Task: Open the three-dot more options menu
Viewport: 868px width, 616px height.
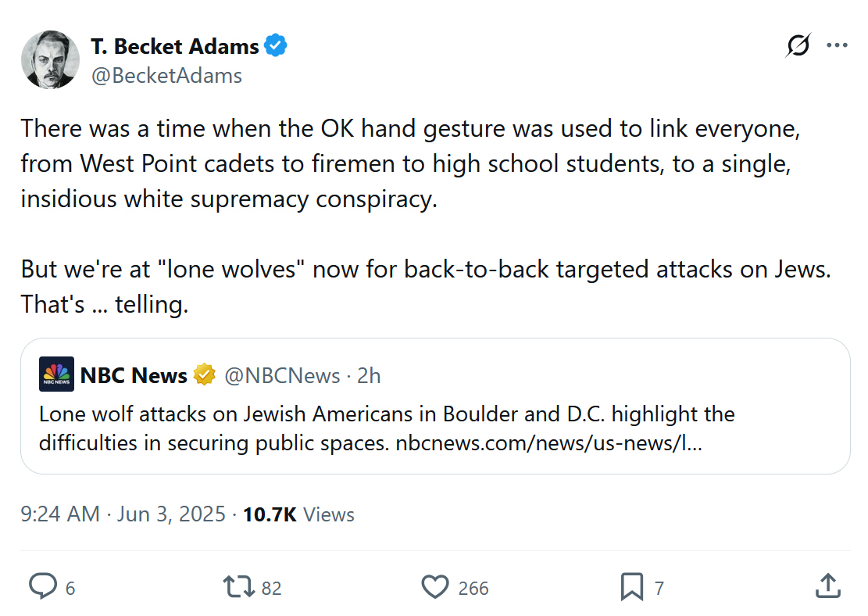Action: [x=837, y=46]
